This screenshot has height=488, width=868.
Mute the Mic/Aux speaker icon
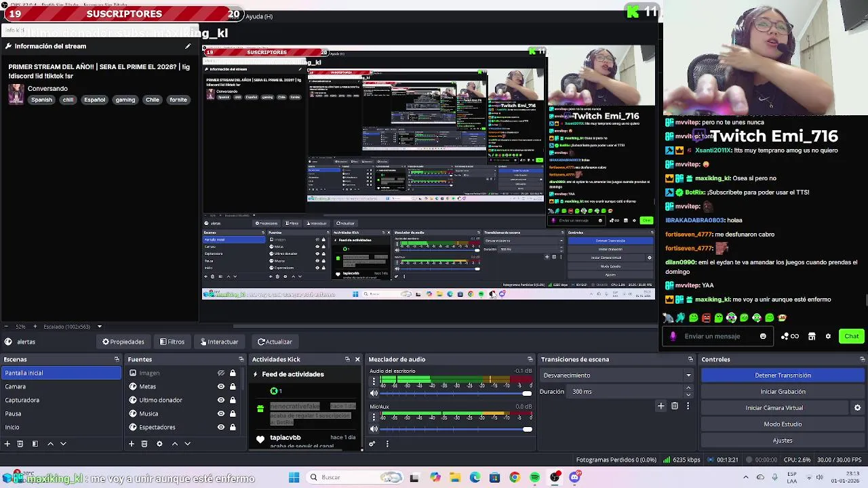point(374,428)
